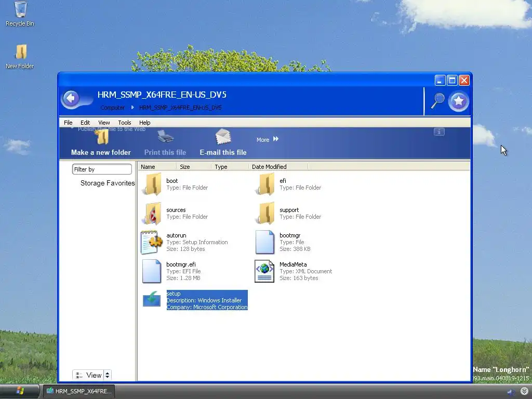Select the MediaMeta XML document icon
Image resolution: width=532 pixels, height=399 pixels.
(x=264, y=271)
